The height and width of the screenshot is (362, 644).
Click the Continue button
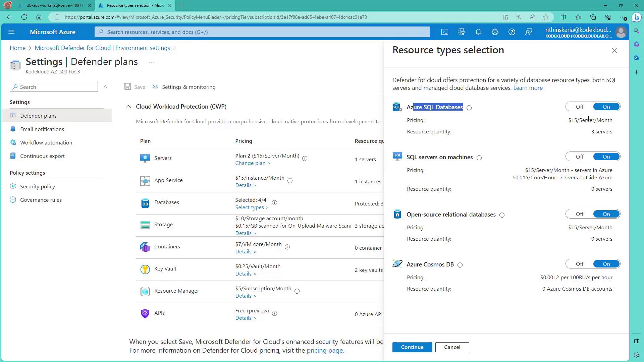pyautogui.click(x=412, y=347)
